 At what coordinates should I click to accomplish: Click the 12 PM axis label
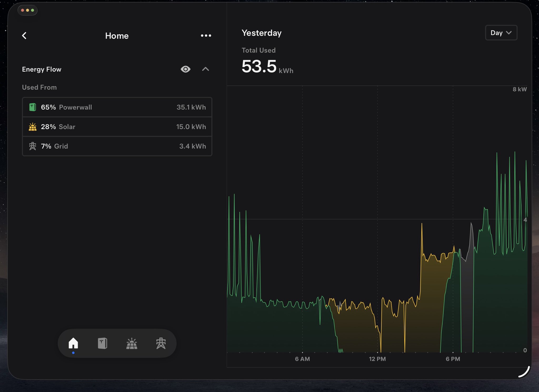[377, 359]
